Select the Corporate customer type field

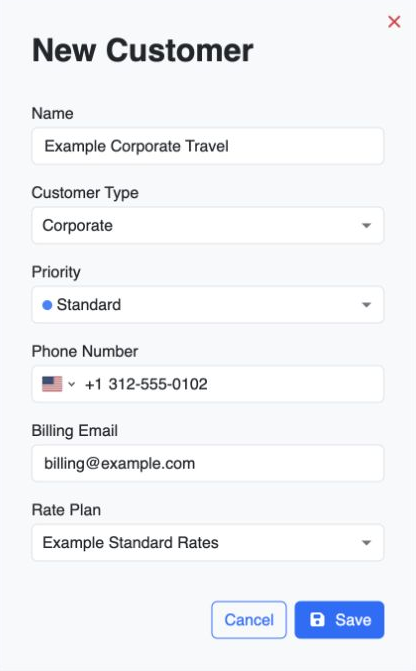208,226
